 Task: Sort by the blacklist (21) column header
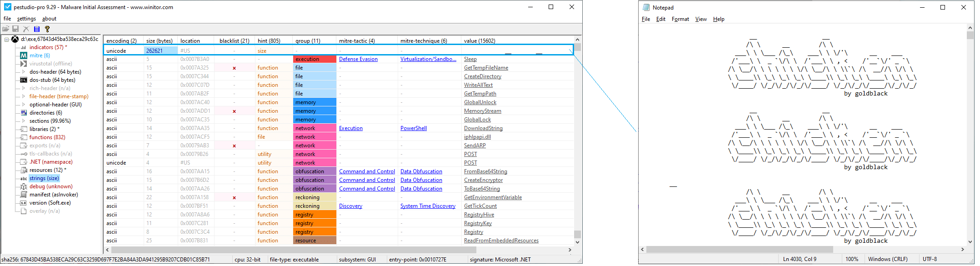pyautogui.click(x=234, y=41)
